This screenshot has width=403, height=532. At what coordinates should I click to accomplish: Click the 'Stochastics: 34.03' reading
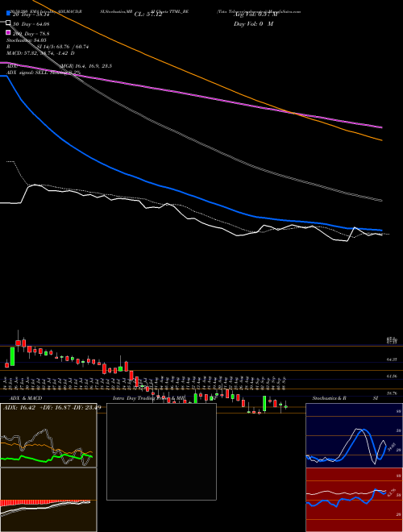[x=26, y=40]
